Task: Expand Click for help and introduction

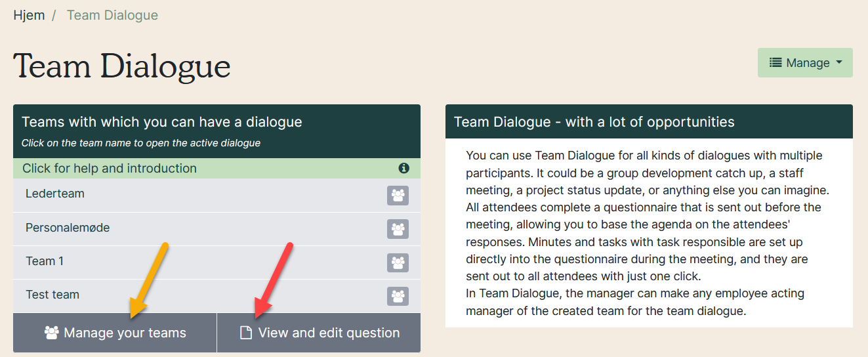Action: (x=217, y=169)
